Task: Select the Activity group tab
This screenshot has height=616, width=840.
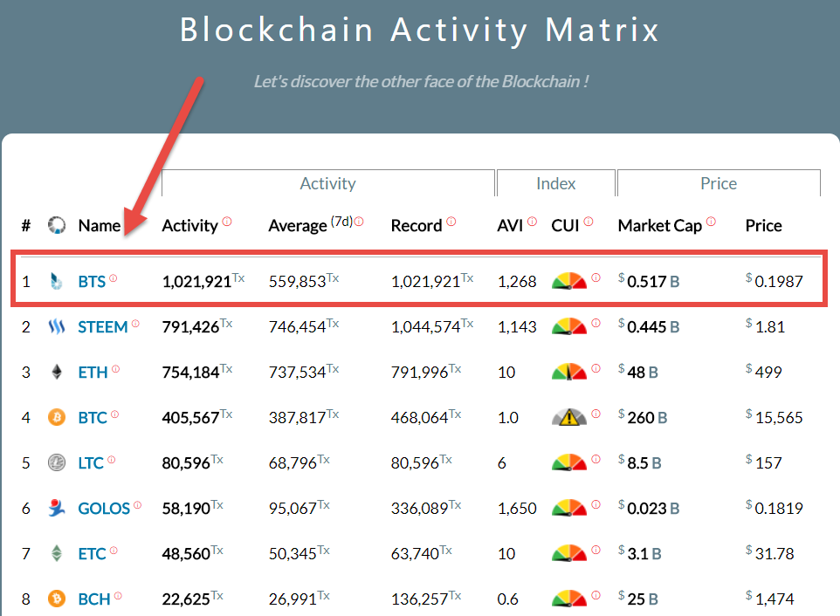Action: pos(327,183)
